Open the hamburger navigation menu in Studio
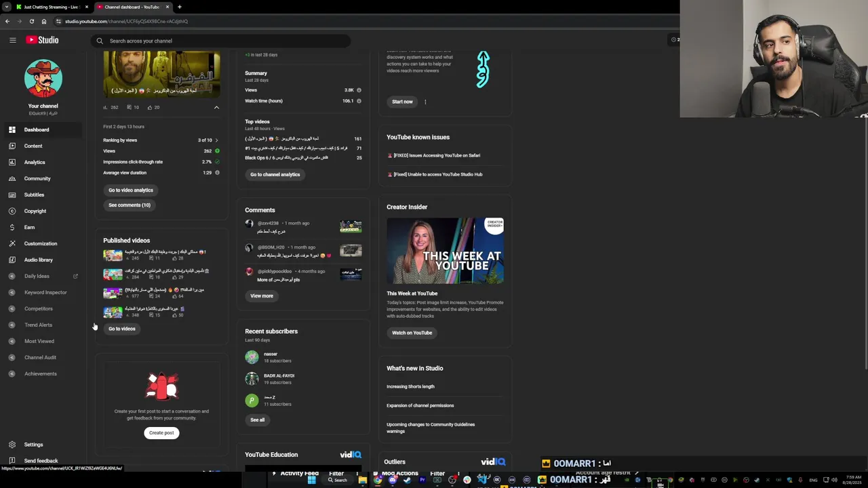This screenshot has width=868, height=488. coord(12,40)
